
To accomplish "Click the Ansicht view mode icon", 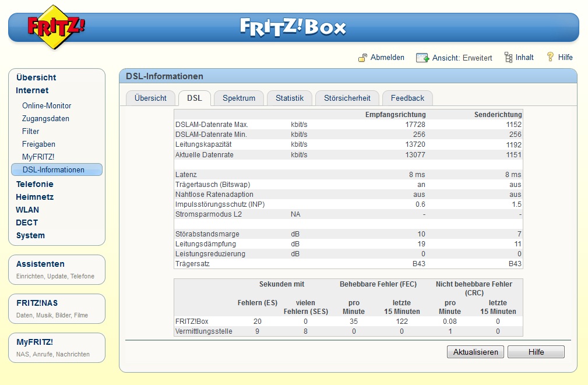I will pyautogui.click(x=422, y=58).
